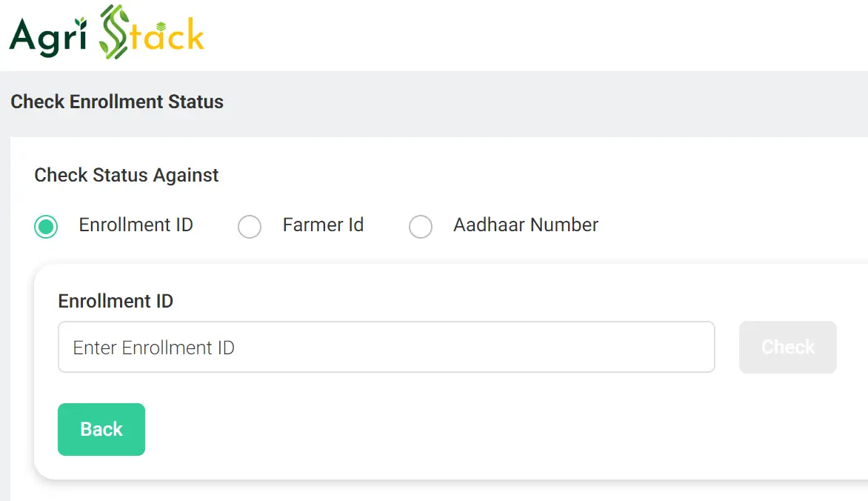Select the Aadhaar Number radio button
868x501 pixels.
pyautogui.click(x=421, y=227)
